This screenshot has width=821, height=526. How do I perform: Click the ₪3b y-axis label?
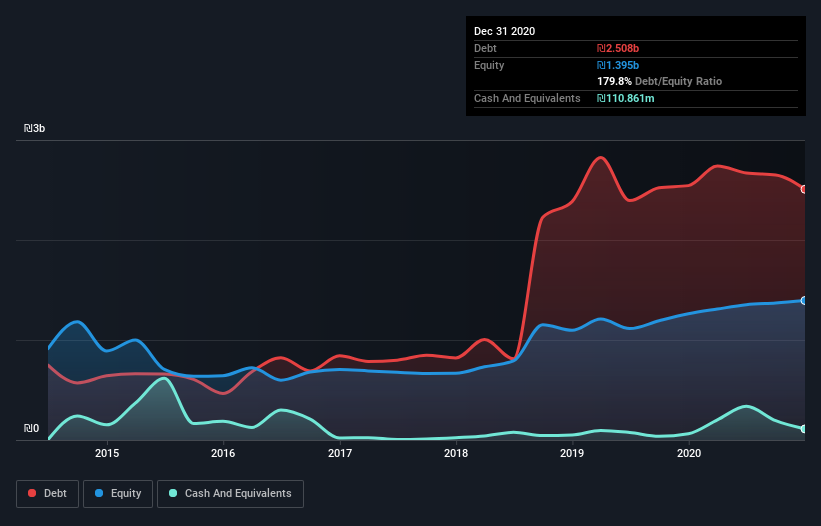click(x=35, y=128)
